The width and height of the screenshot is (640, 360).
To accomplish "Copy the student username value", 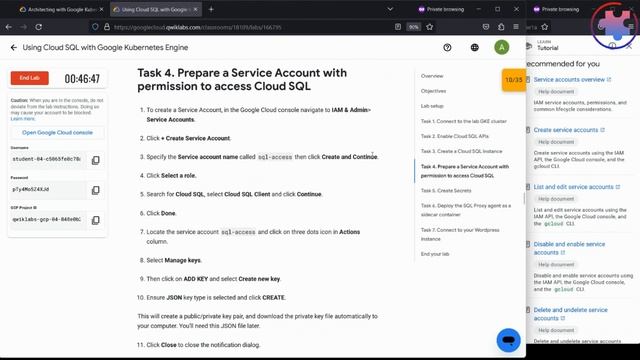I will pyautogui.click(x=96, y=160).
